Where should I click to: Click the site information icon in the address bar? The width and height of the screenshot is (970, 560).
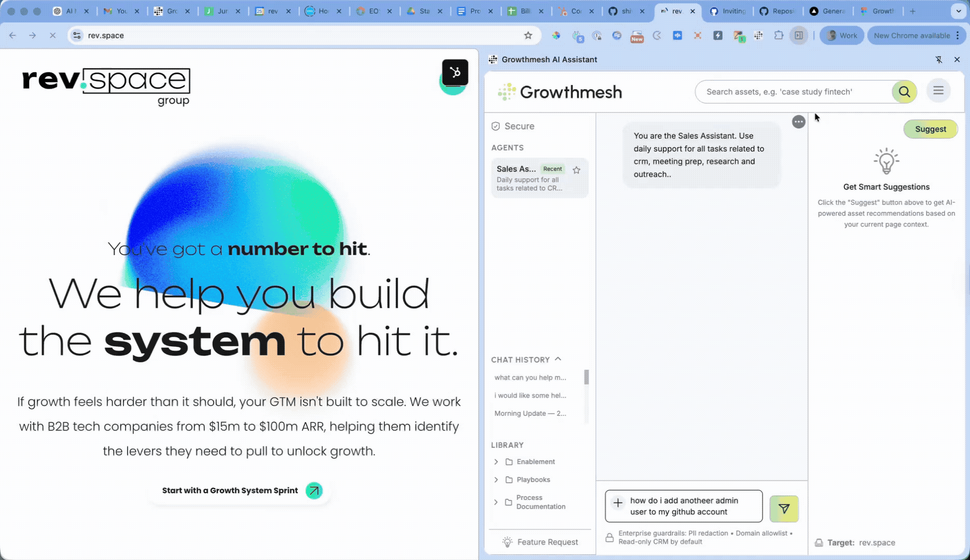point(77,35)
